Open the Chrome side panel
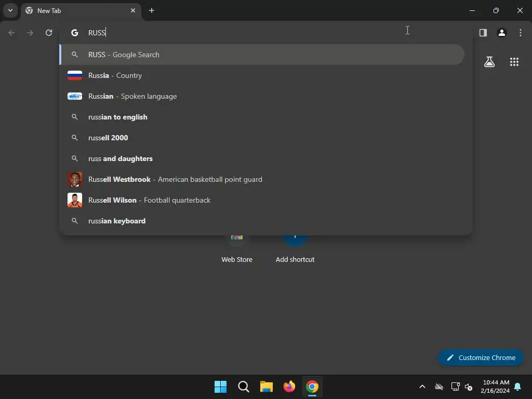The height and width of the screenshot is (399, 532). point(483,33)
